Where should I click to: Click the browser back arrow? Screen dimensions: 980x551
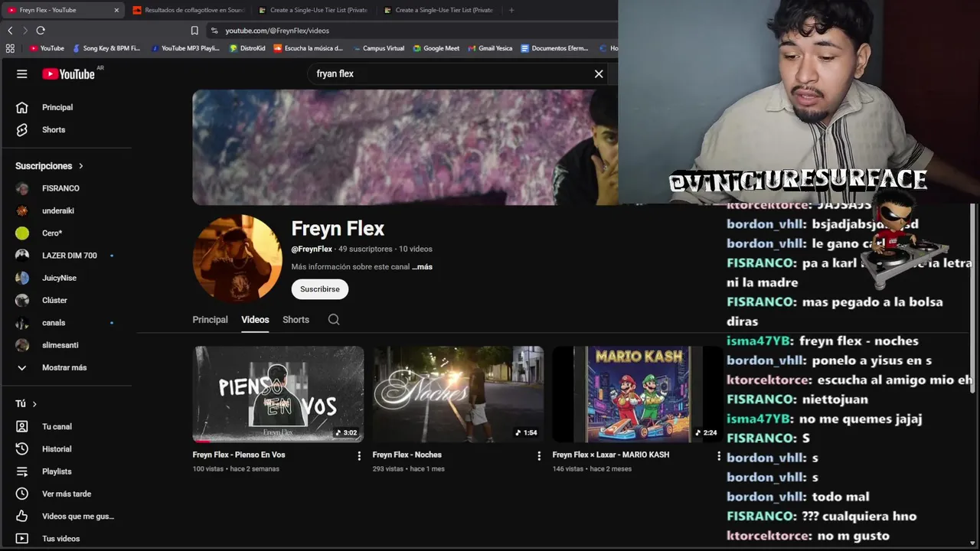pos(10,31)
